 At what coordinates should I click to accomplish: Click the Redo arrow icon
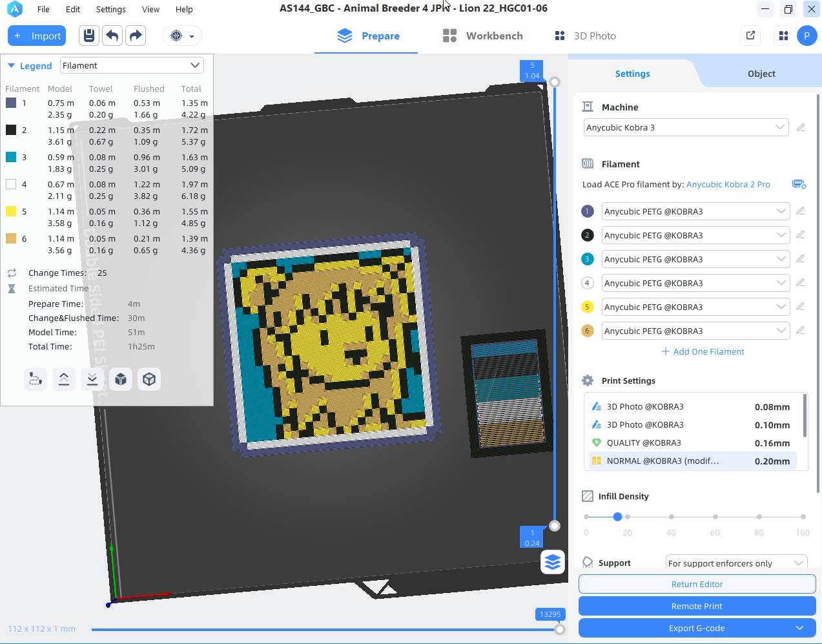point(136,36)
